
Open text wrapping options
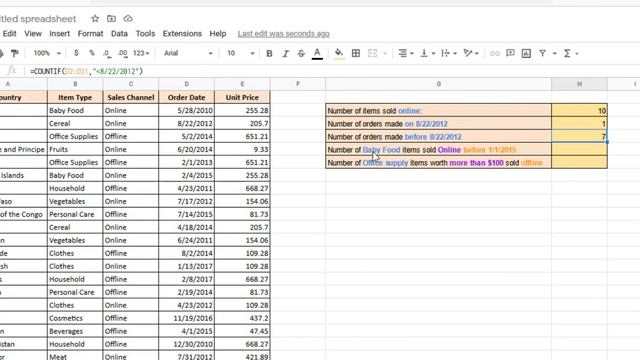pyautogui.click(x=449, y=53)
